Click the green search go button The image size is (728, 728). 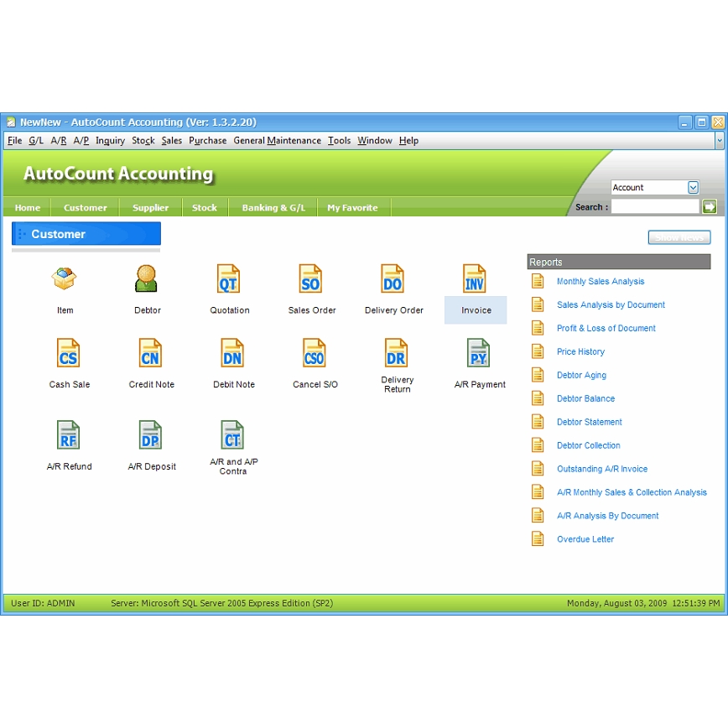(x=710, y=206)
